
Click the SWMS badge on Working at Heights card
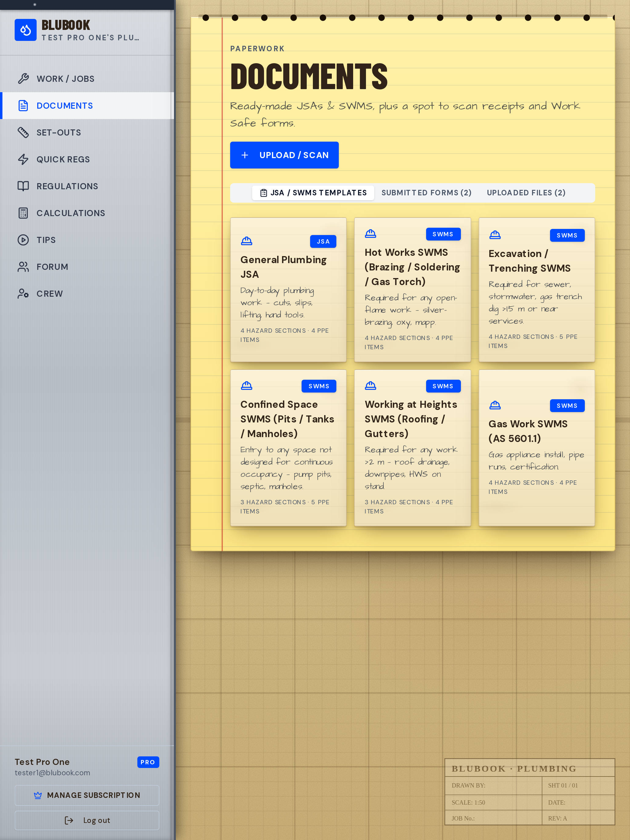[443, 386]
